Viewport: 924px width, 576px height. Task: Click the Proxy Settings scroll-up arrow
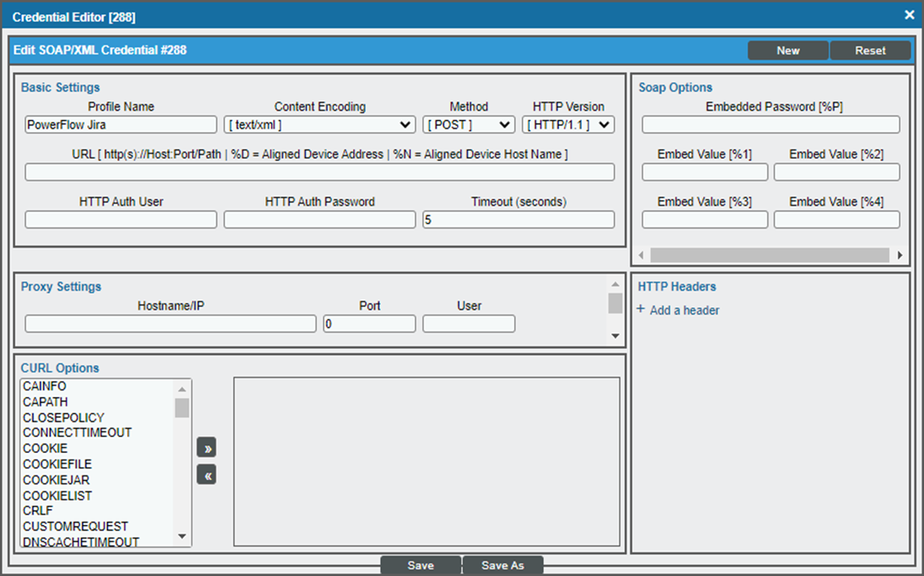click(615, 284)
